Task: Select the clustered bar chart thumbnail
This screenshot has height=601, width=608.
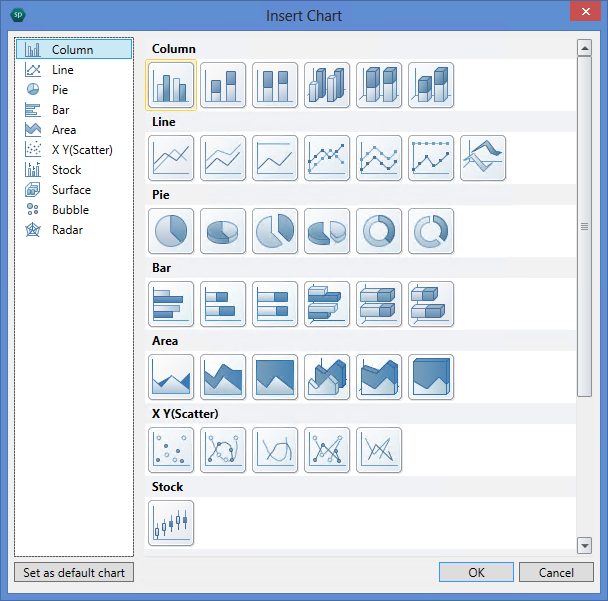Action: (x=171, y=304)
